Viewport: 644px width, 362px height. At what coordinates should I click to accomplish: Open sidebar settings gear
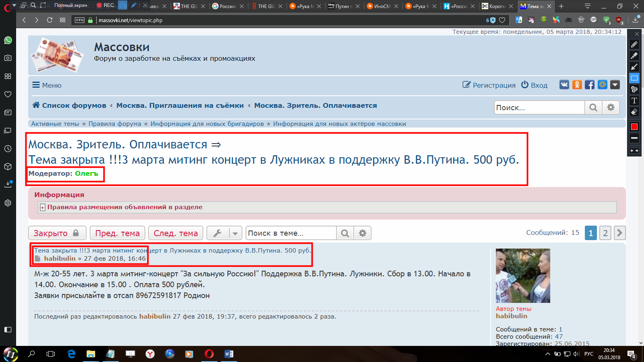click(8, 203)
